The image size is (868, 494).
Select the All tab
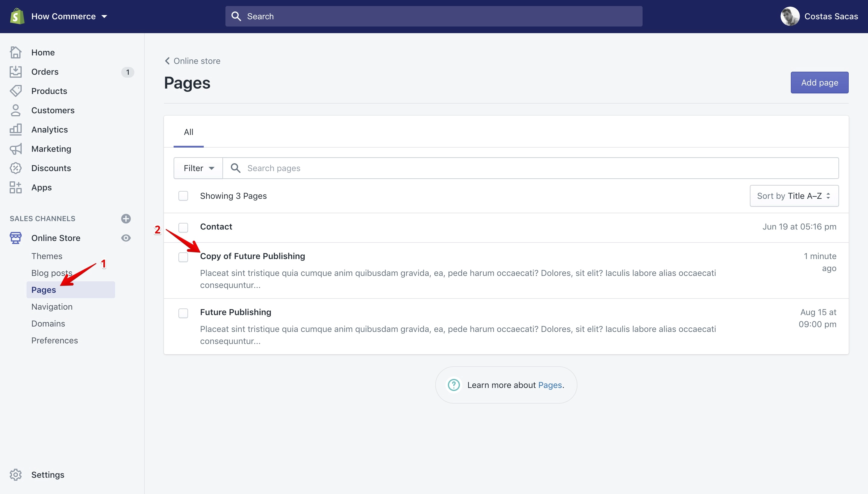pos(188,132)
